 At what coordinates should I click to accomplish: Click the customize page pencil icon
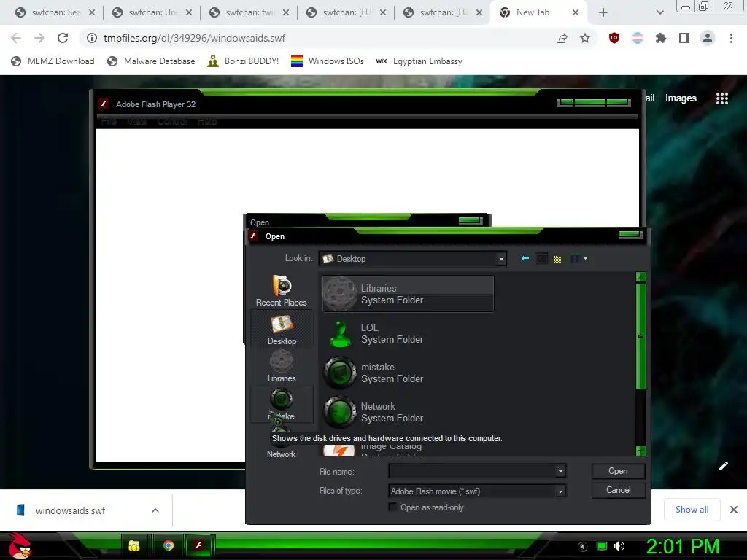[723, 466]
